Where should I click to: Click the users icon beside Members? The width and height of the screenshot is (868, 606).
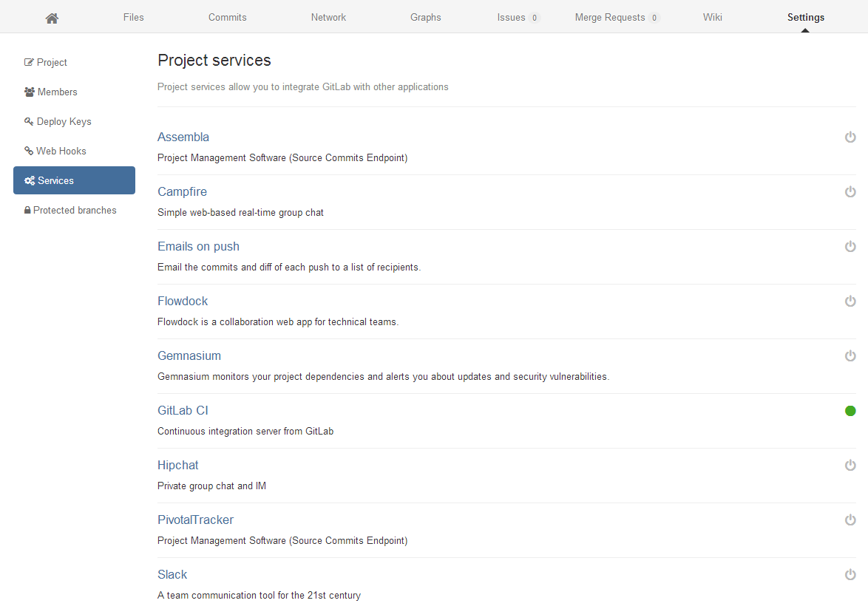tap(30, 92)
